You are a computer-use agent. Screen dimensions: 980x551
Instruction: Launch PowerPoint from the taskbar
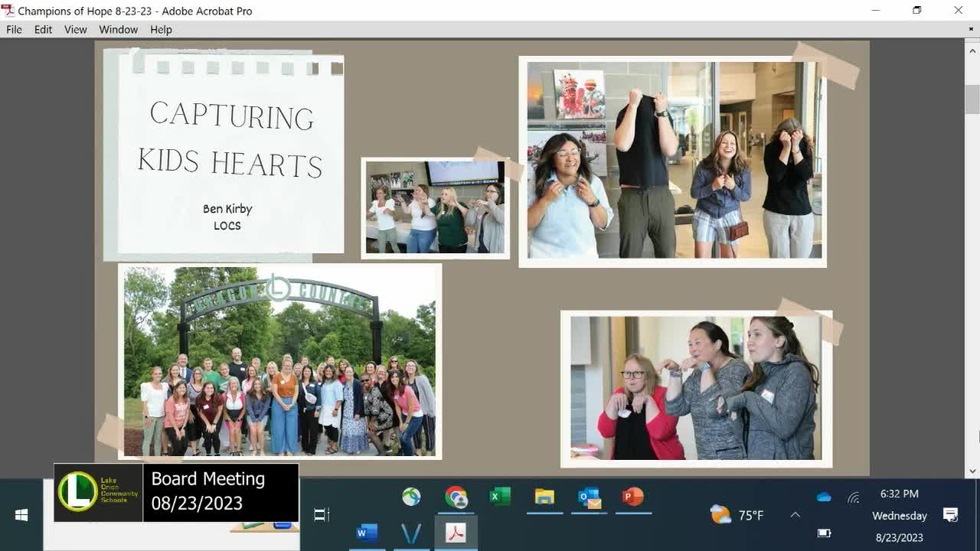click(x=632, y=497)
